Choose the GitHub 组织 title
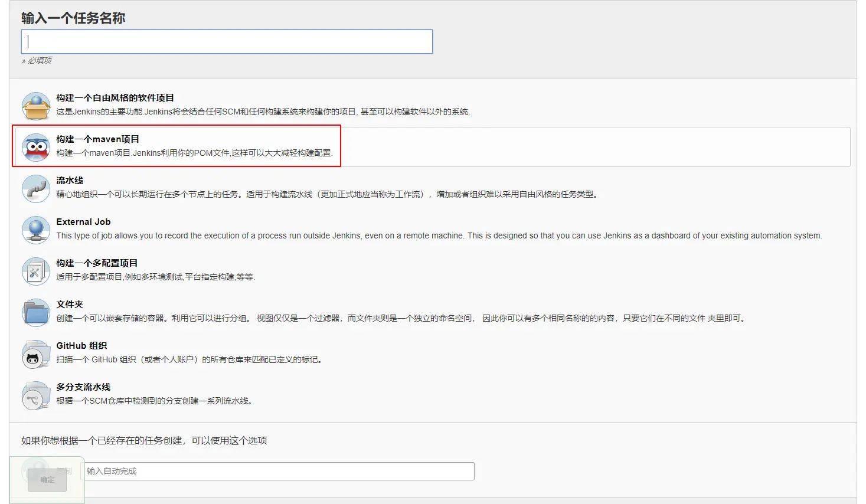Viewport: 866px width, 504px height. pyautogui.click(x=81, y=346)
